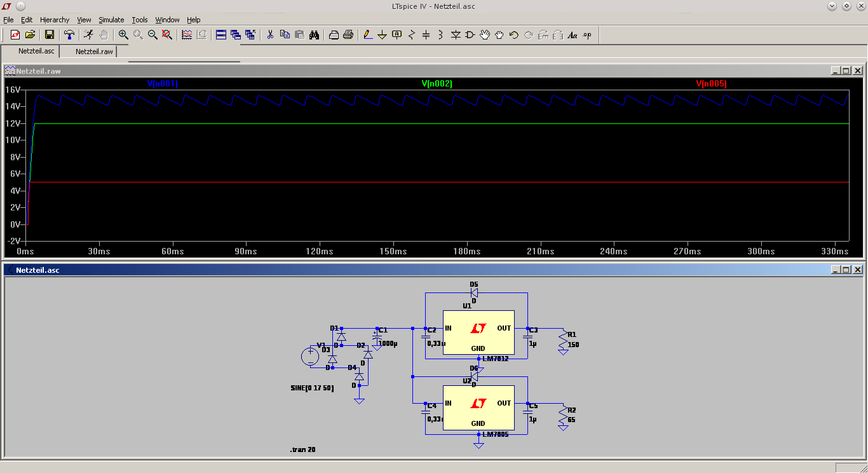Open the component library gate icon
The image size is (868, 473).
pos(470,35)
